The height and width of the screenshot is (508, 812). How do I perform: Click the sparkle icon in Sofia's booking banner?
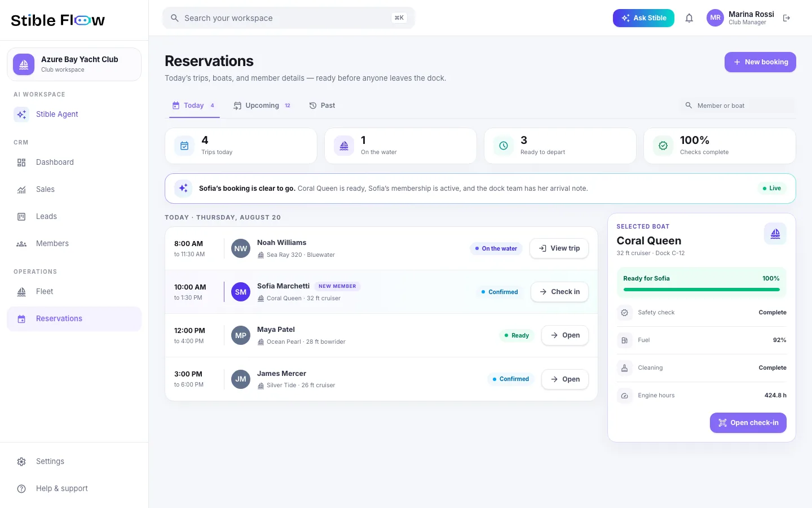(183, 189)
